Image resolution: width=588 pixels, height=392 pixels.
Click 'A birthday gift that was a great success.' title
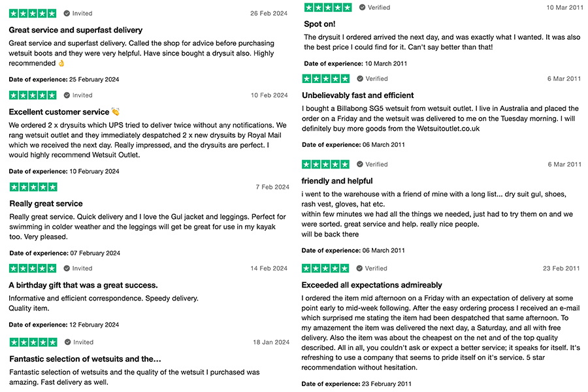click(83, 285)
